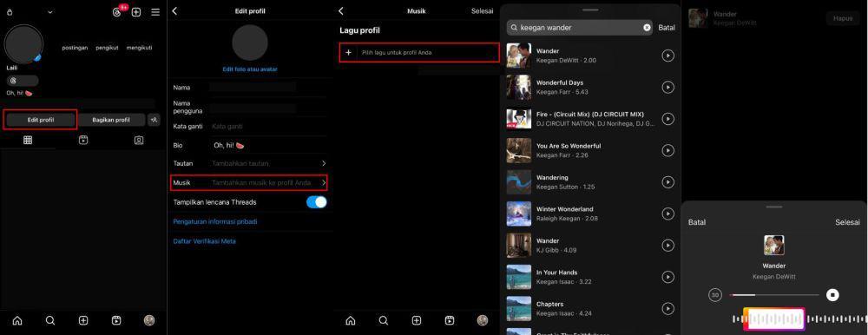Clear the keegan wander search text

pos(647,28)
